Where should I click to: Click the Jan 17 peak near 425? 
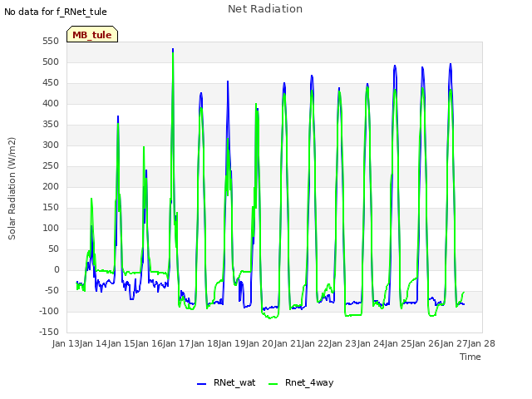pyautogui.click(x=201, y=93)
